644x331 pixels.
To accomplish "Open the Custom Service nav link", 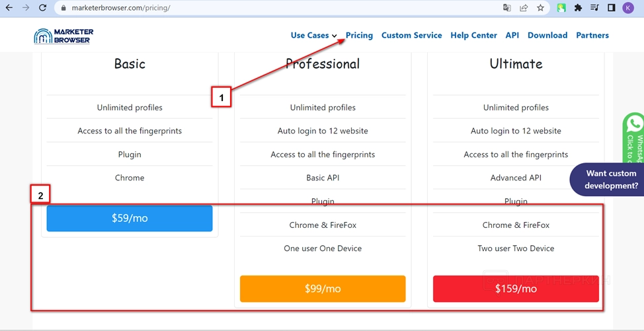I will 411,36.
